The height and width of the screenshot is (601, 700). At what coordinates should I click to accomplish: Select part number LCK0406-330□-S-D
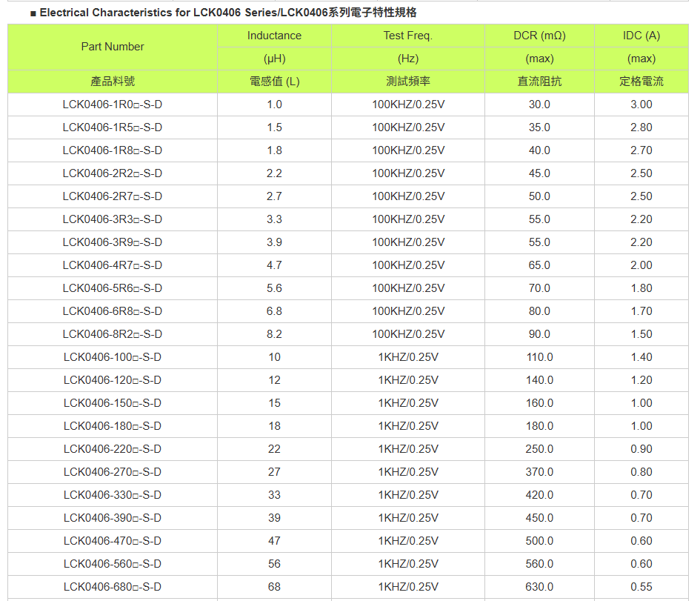tap(113, 495)
